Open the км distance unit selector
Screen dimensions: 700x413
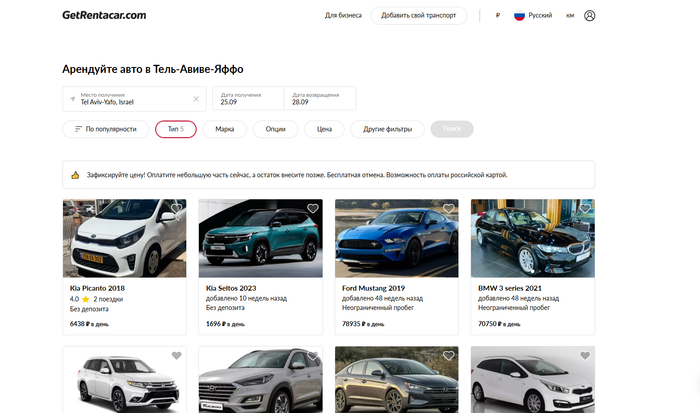pos(570,16)
